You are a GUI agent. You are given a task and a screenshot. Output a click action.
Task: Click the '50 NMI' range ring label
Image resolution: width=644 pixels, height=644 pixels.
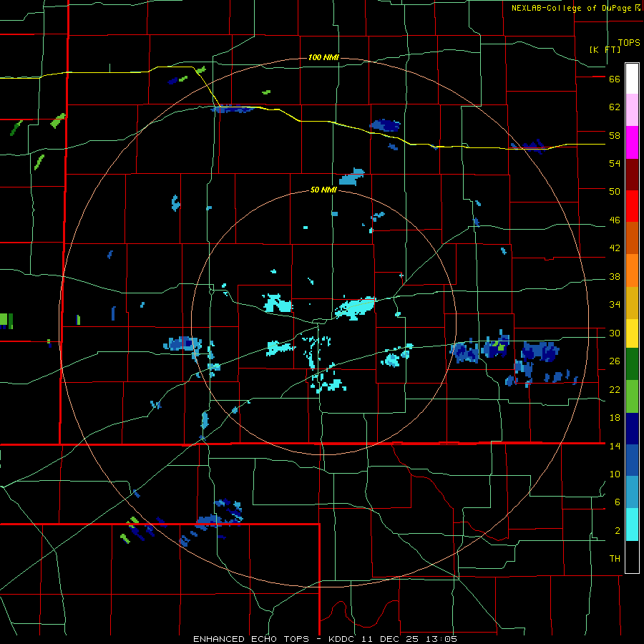coord(323,190)
